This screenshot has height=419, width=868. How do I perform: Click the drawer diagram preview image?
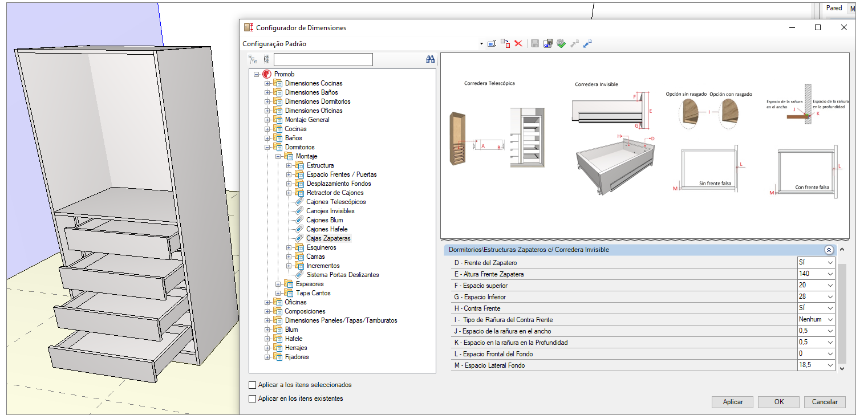coord(645,145)
